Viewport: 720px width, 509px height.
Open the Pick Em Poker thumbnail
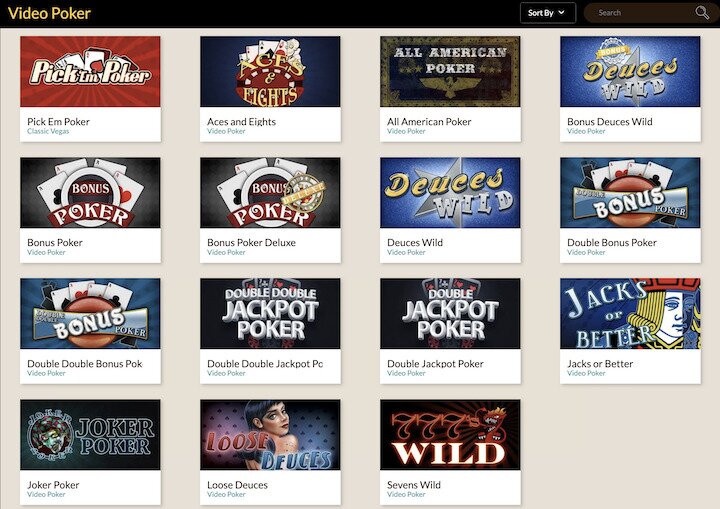click(x=90, y=72)
